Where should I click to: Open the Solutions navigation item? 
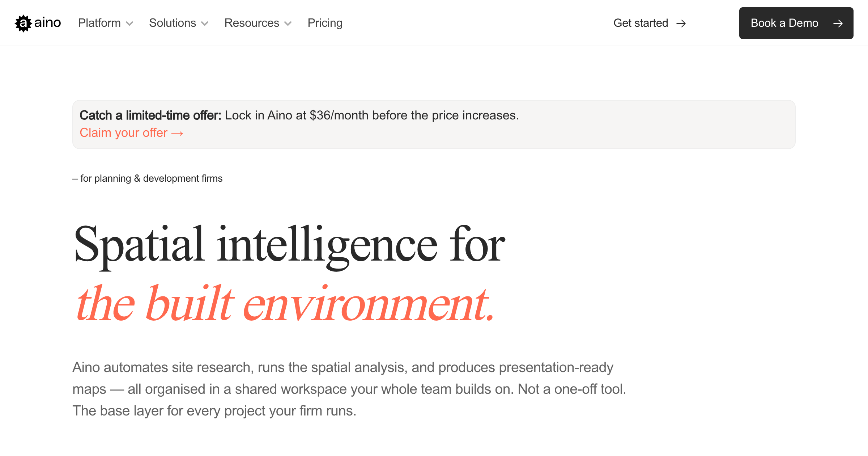coord(173,23)
